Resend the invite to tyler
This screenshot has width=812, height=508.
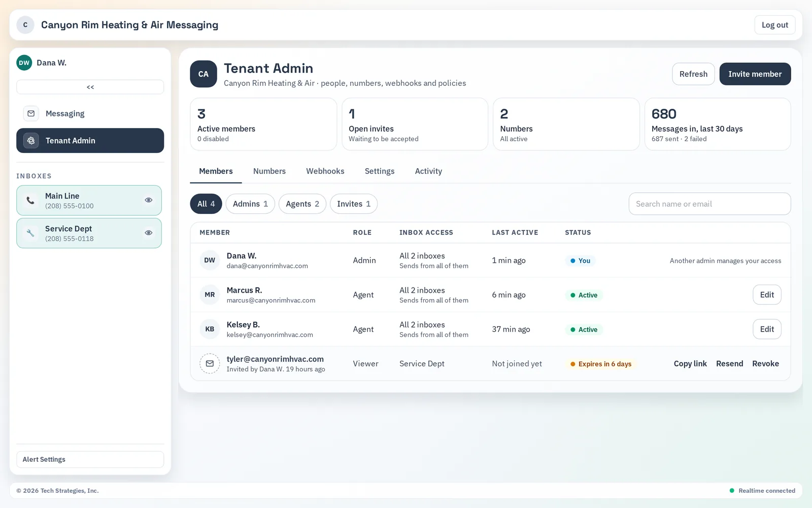[x=729, y=364]
